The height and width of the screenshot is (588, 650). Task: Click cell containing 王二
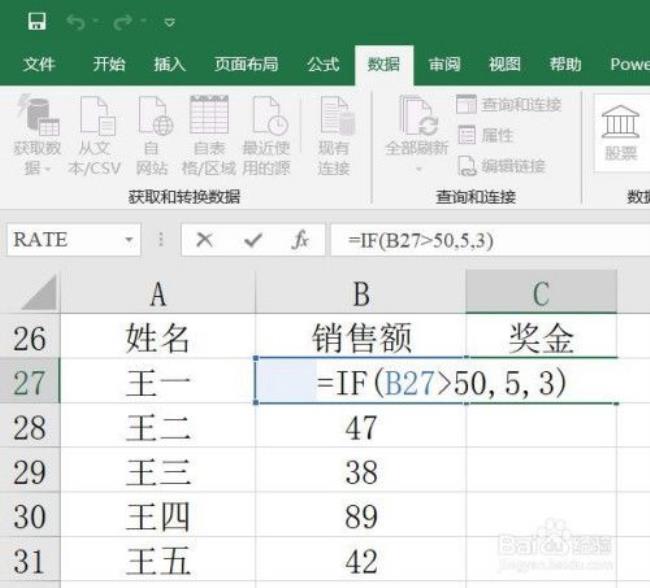(x=158, y=427)
